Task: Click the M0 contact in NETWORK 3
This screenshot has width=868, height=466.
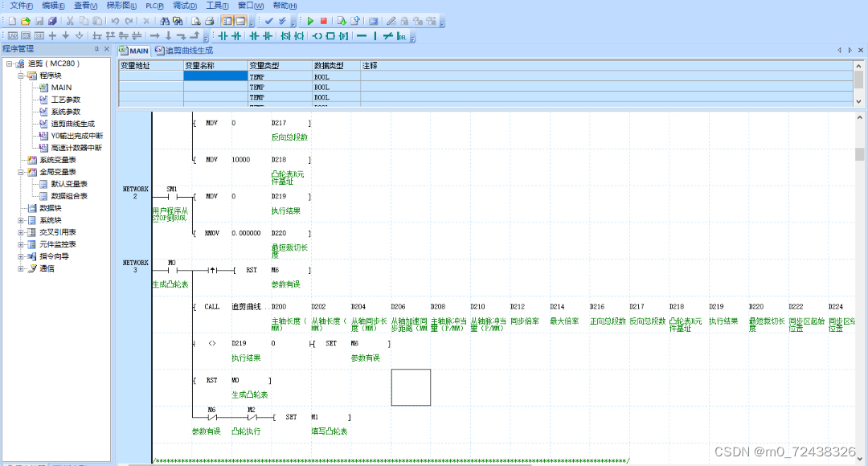Action: click(172, 270)
